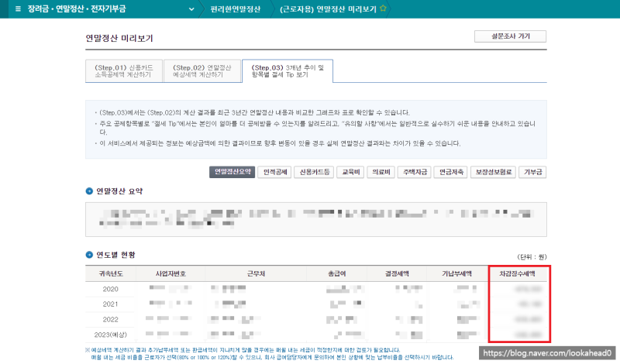Click the 주택자금 button
This screenshot has width=620, height=364.
click(415, 172)
